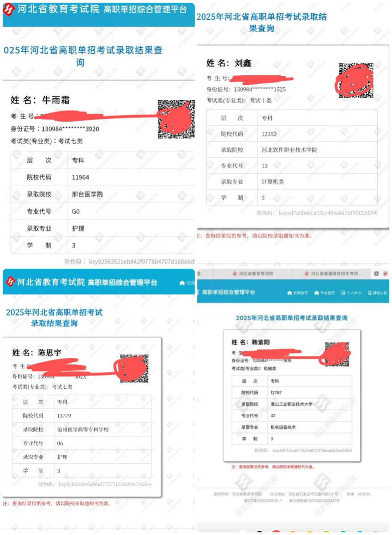392x535 pixels.
Task: Open 通知公告 via its document icon
Action: pyautogui.click(x=369, y=293)
